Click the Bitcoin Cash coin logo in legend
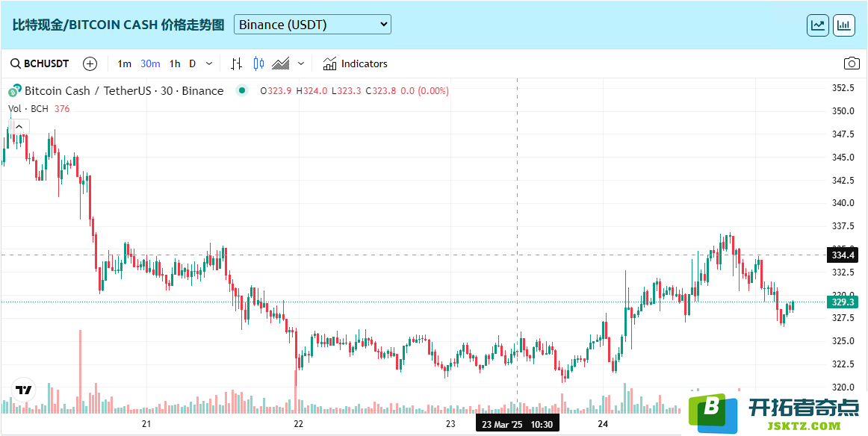The image size is (868, 436). (15, 91)
